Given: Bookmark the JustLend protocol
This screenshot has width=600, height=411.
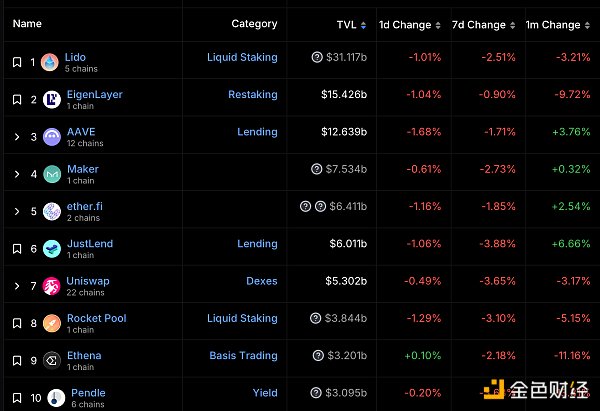Looking at the screenshot, I should (17, 249).
